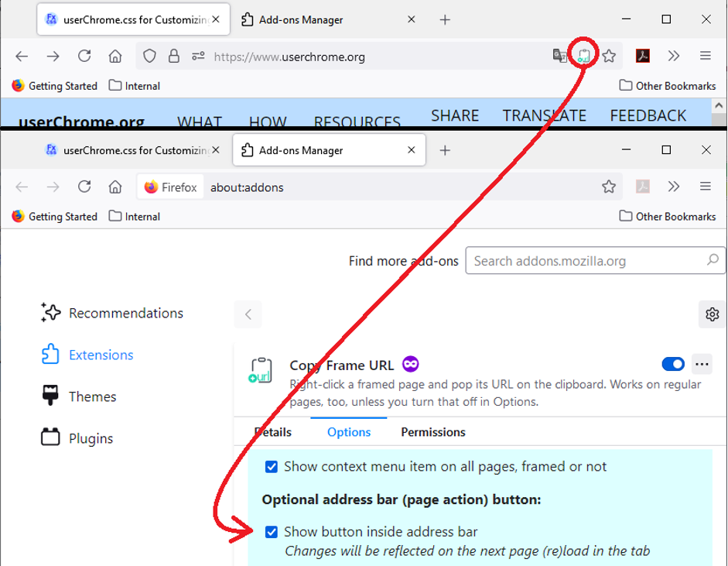Click the translate page icon in address bar
The height and width of the screenshot is (566, 728).
[x=559, y=56]
